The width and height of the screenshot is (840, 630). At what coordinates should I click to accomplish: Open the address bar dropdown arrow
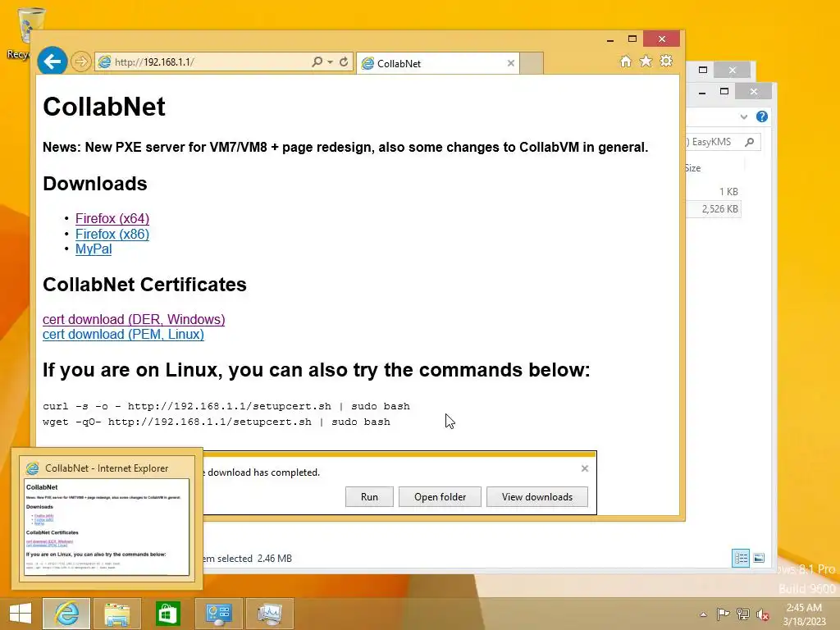[330, 62]
